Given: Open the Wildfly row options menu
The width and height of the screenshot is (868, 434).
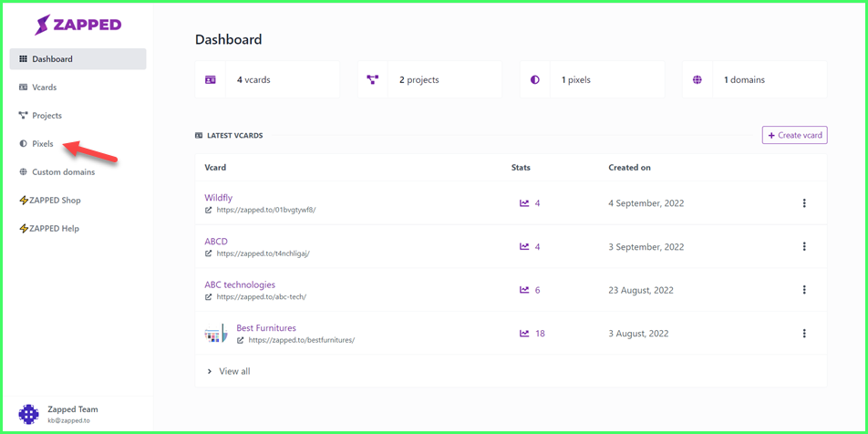Looking at the screenshot, I should coord(804,203).
